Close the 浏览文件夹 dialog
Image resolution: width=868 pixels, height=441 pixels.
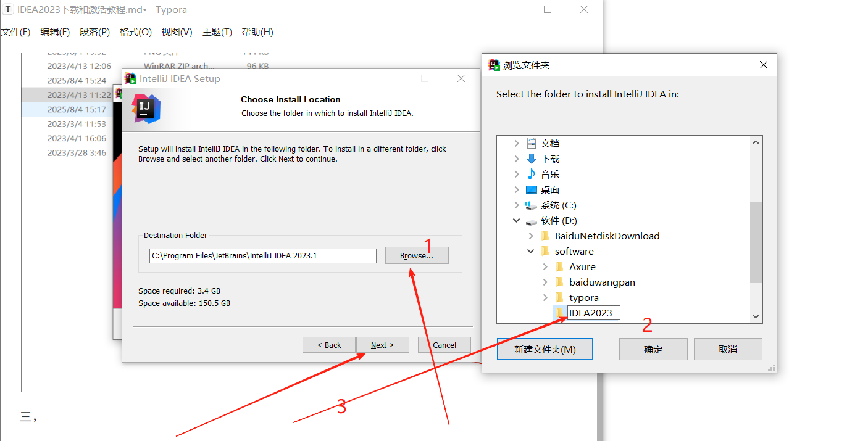click(764, 65)
